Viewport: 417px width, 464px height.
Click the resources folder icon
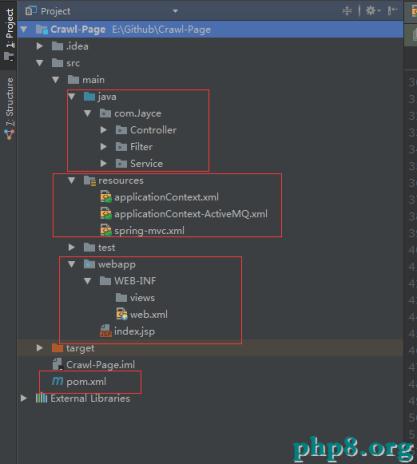coord(90,180)
